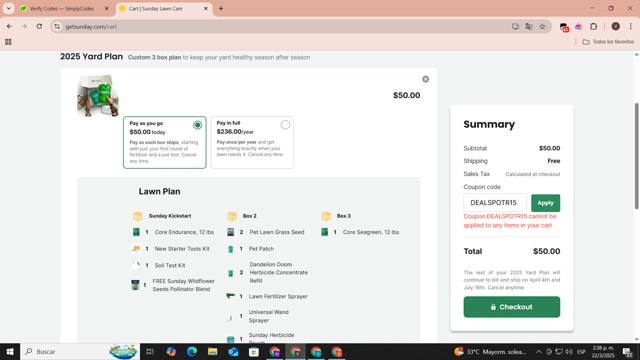The height and width of the screenshot is (360, 640).
Task: Click the Box 2 heading
Action: click(249, 216)
